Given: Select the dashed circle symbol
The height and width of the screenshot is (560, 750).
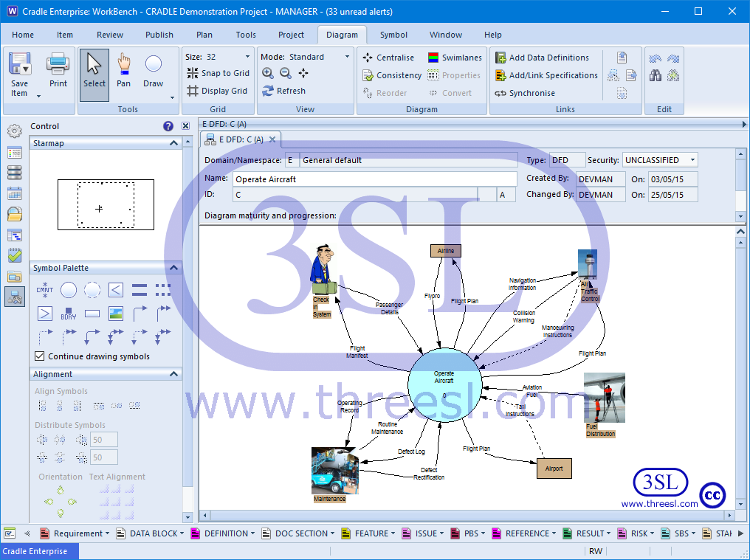Looking at the screenshot, I should 92,290.
